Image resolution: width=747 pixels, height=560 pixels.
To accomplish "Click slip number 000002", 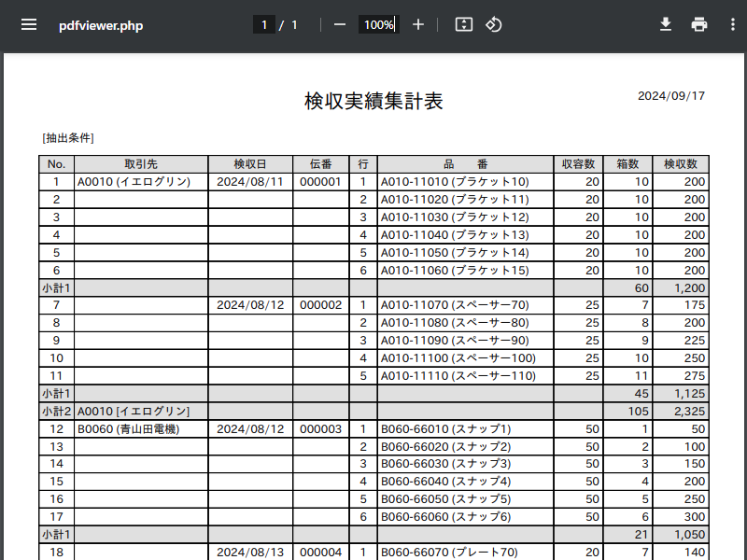I will 320,305.
